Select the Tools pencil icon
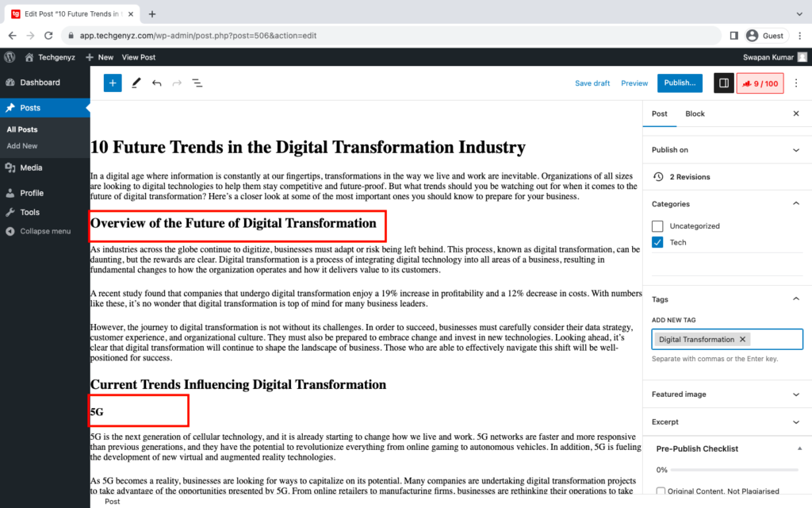The height and width of the screenshot is (508, 812). [x=136, y=83]
